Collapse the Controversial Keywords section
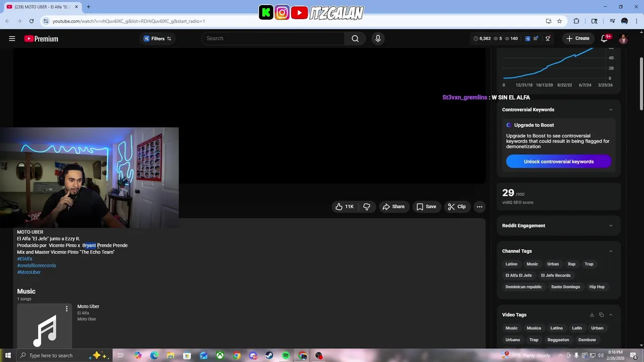Screen dimensions: 644x362 [611, 110]
